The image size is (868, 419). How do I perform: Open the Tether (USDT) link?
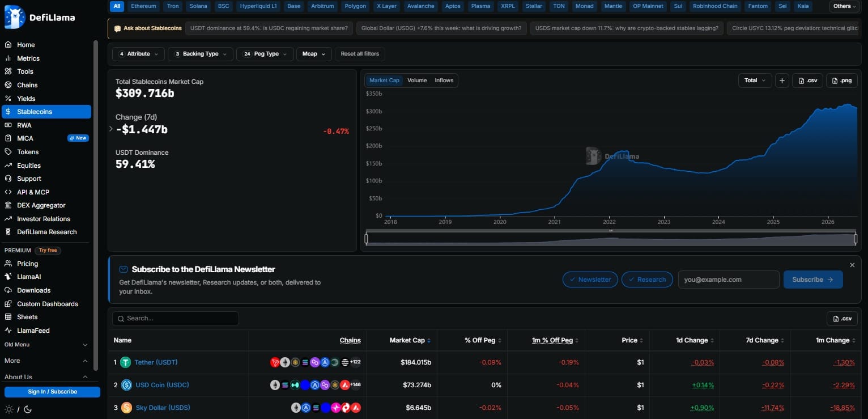coord(156,362)
